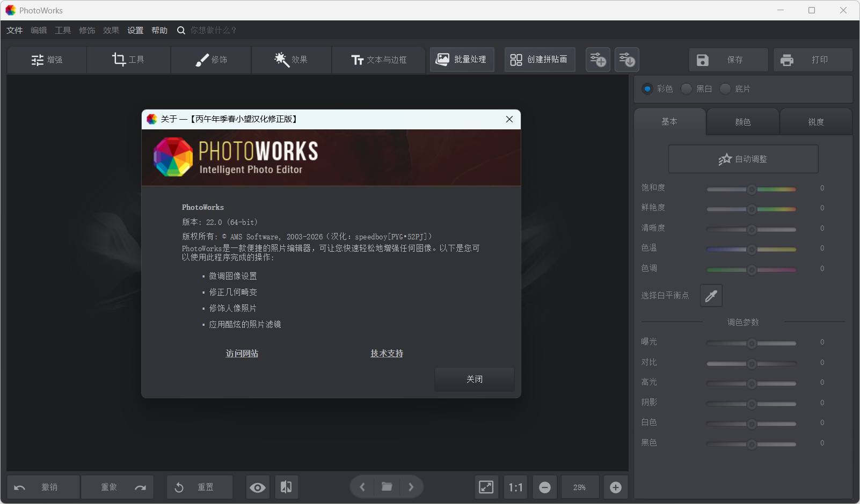Click the 你想做什么 search field
The image size is (860, 504).
click(x=213, y=31)
